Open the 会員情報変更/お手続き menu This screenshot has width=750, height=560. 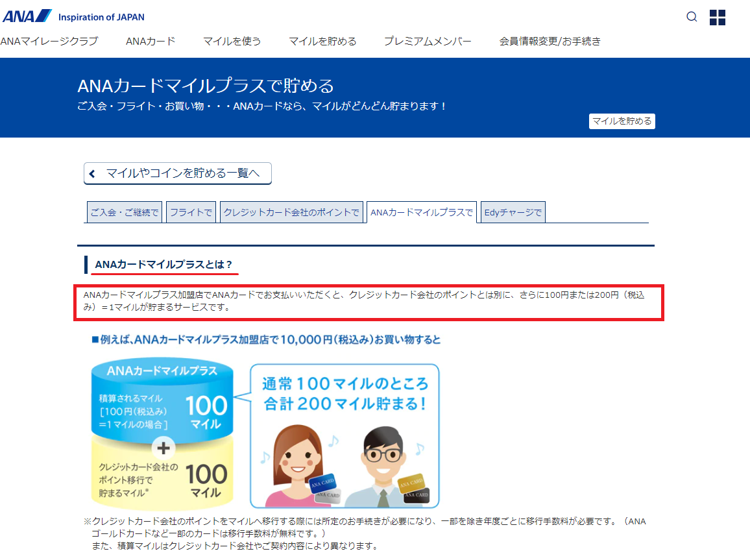click(550, 42)
